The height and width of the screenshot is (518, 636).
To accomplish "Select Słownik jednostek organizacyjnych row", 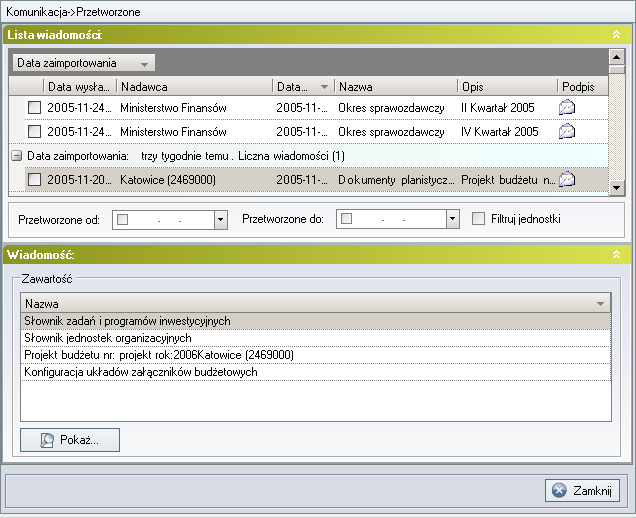I will [x=316, y=338].
